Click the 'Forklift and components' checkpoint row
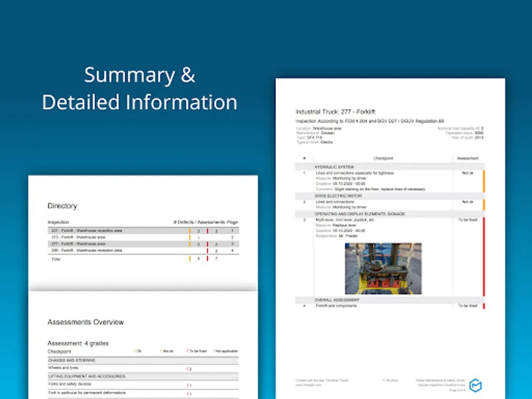 [x=390, y=306]
